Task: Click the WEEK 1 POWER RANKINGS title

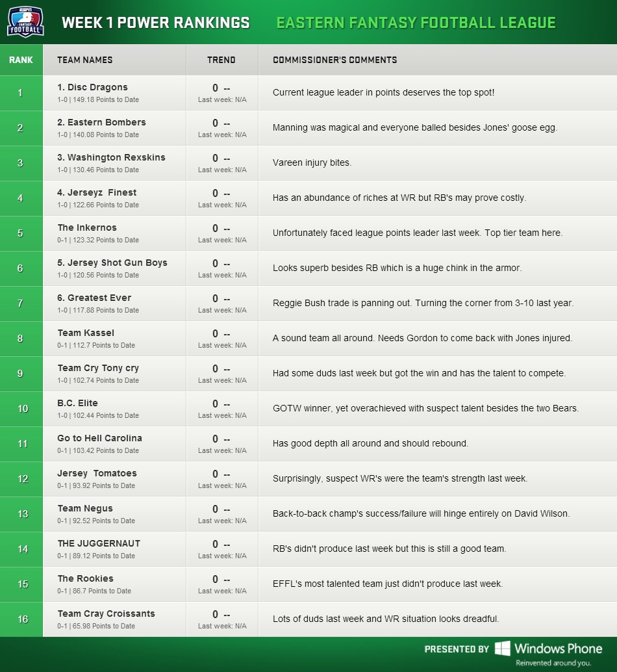Action: tap(156, 23)
